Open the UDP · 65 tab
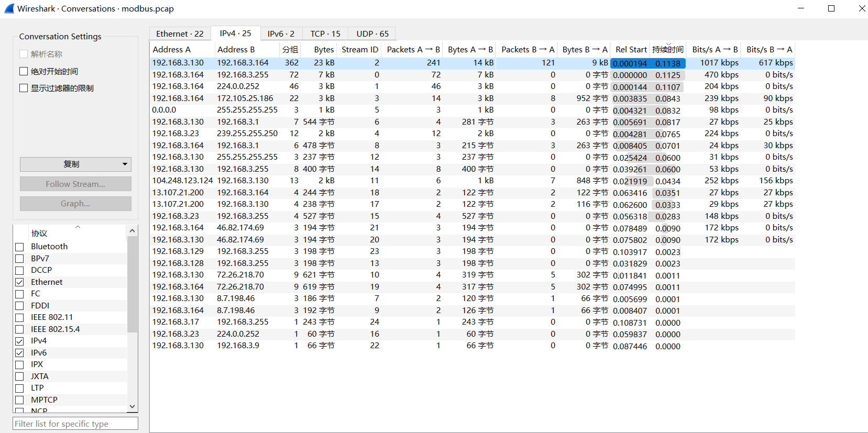 (372, 34)
